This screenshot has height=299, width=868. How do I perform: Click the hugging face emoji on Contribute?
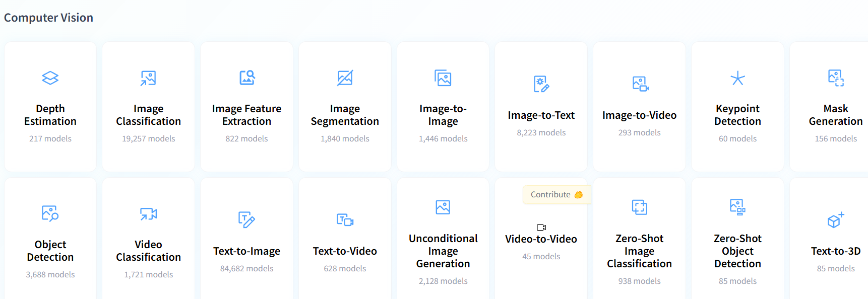point(579,195)
